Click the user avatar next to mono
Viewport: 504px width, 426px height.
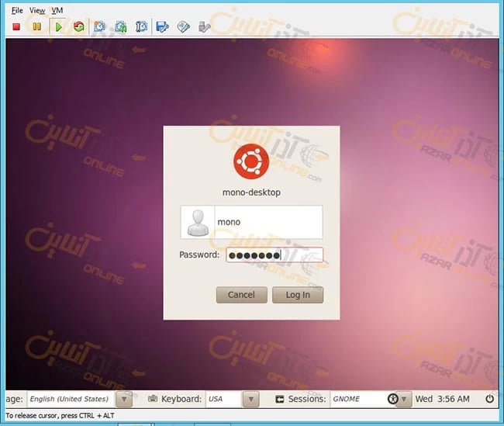pyautogui.click(x=198, y=222)
